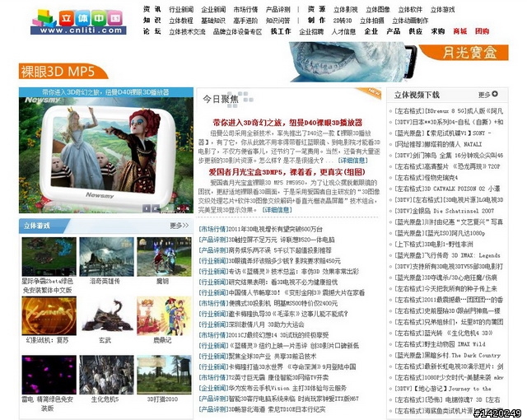Open news 研究结果表明：看3D电视不必为健康担忧
The width and height of the screenshot is (527, 420).
coord(283,282)
